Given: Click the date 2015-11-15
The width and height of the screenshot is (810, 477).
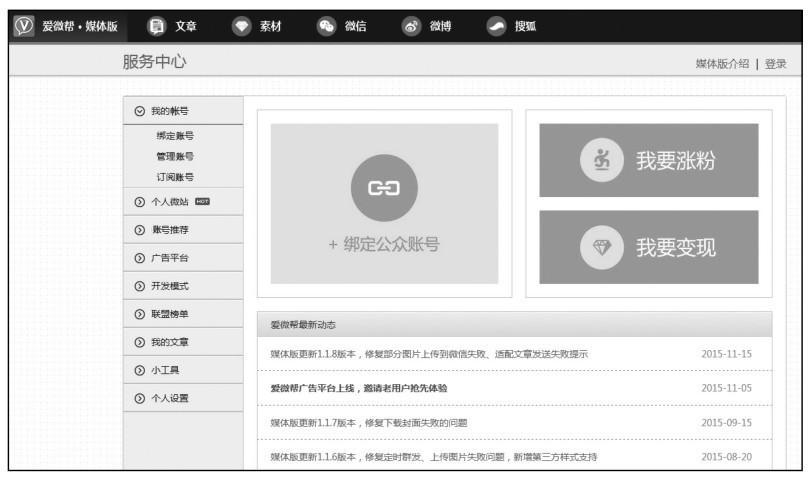Looking at the screenshot, I should (726, 354).
